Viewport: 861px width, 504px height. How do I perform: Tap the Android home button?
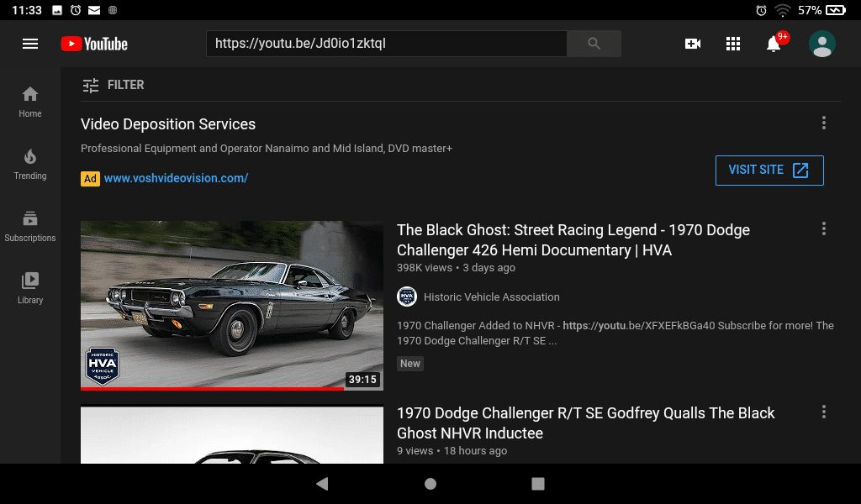(430, 483)
